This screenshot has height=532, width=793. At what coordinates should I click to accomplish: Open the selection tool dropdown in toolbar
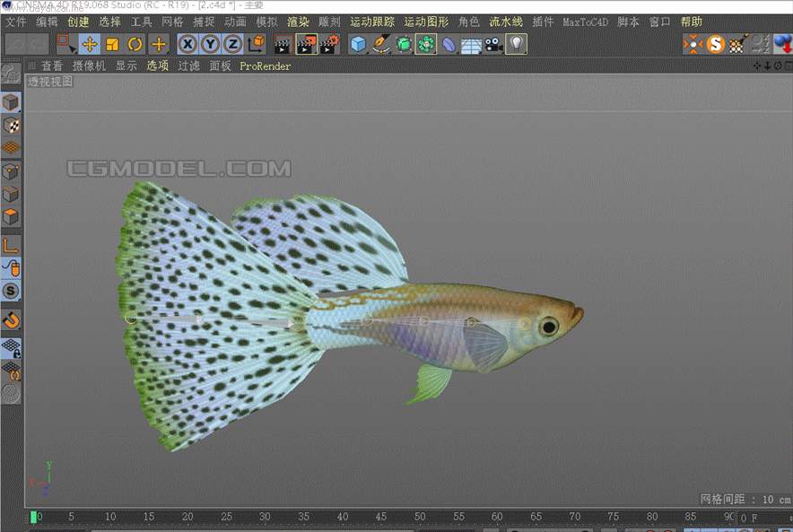(x=66, y=43)
